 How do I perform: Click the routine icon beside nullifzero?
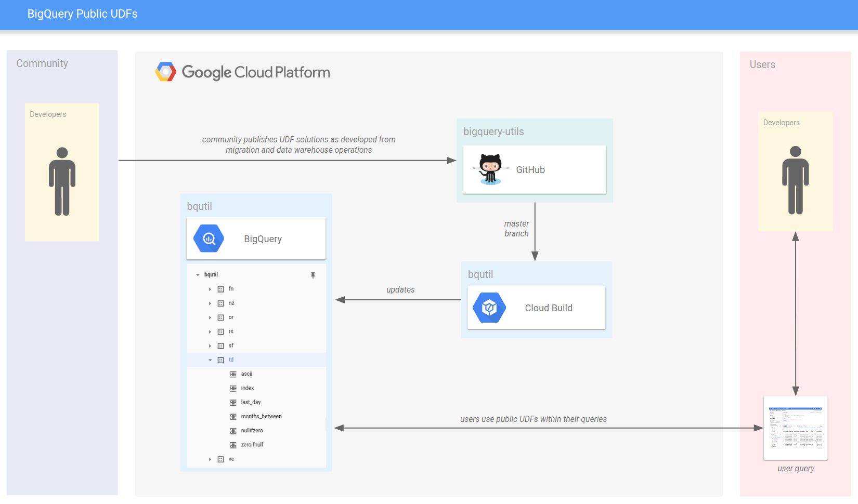pos(233,431)
